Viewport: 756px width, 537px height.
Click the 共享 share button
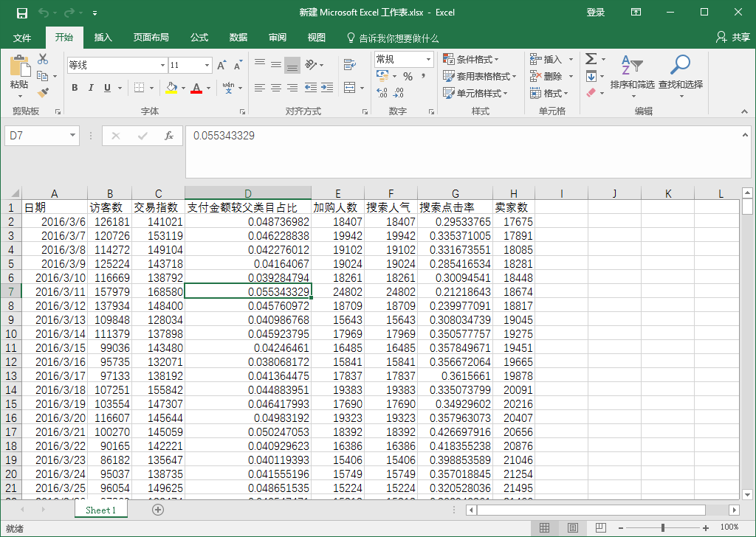pos(733,38)
